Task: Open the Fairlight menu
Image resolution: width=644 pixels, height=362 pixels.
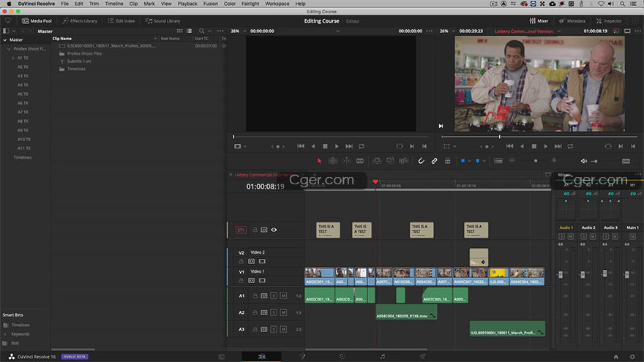Action: coord(250,3)
